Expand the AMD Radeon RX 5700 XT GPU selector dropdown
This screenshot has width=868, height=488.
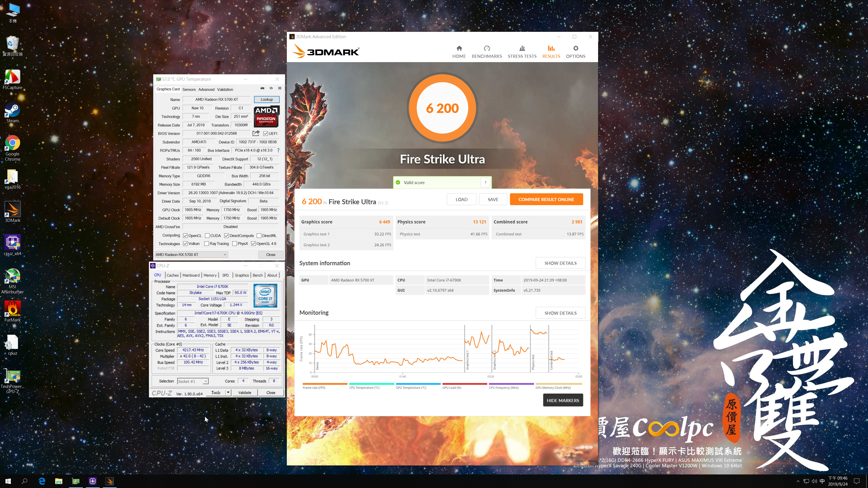click(x=191, y=255)
